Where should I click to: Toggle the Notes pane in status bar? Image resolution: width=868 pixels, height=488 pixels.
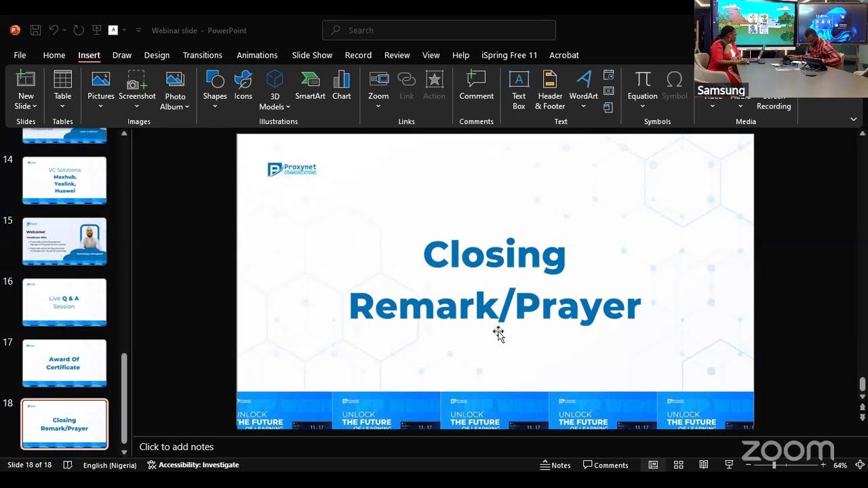pyautogui.click(x=555, y=465)
